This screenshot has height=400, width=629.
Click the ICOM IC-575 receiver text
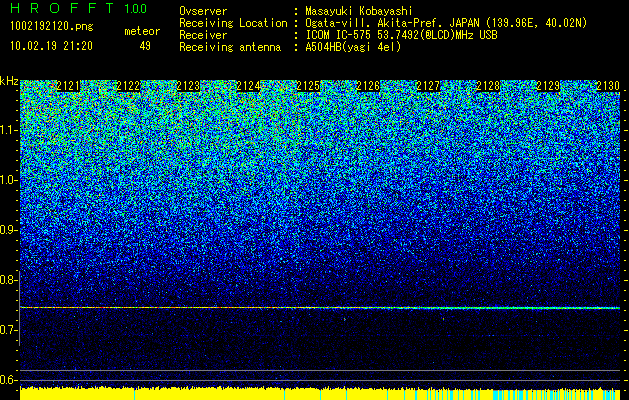coord(401,35)
